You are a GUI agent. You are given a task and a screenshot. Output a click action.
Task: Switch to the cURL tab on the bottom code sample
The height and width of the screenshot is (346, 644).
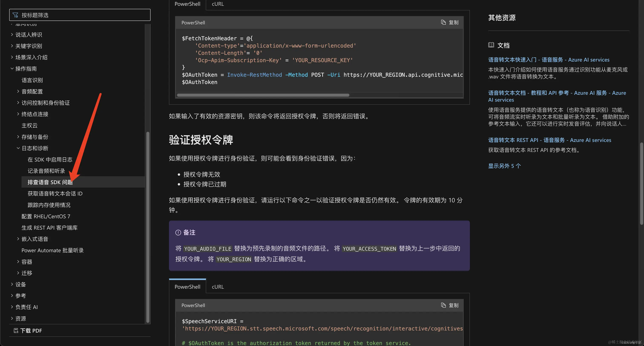(217, 287)
